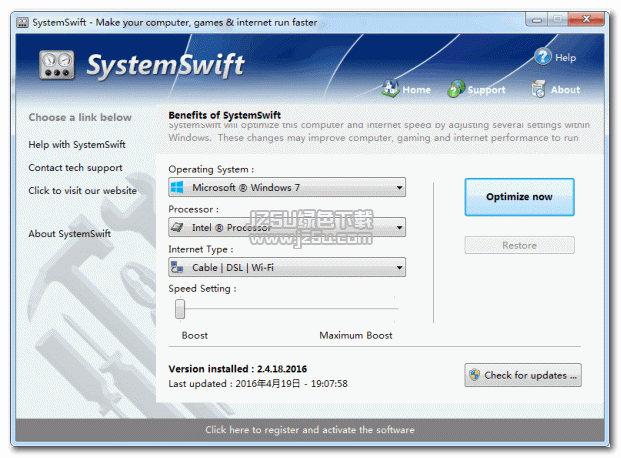
Task: Click the Home house icon
Action: pyautogui.click(x=390, y=88)
